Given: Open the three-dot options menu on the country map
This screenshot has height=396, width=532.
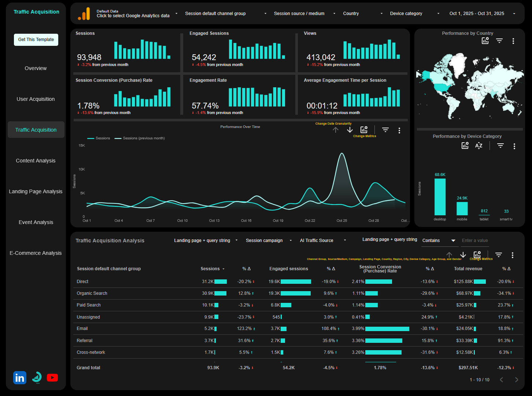Looking at the screenshot, I should pyautogui.click(x=513, y=41).
